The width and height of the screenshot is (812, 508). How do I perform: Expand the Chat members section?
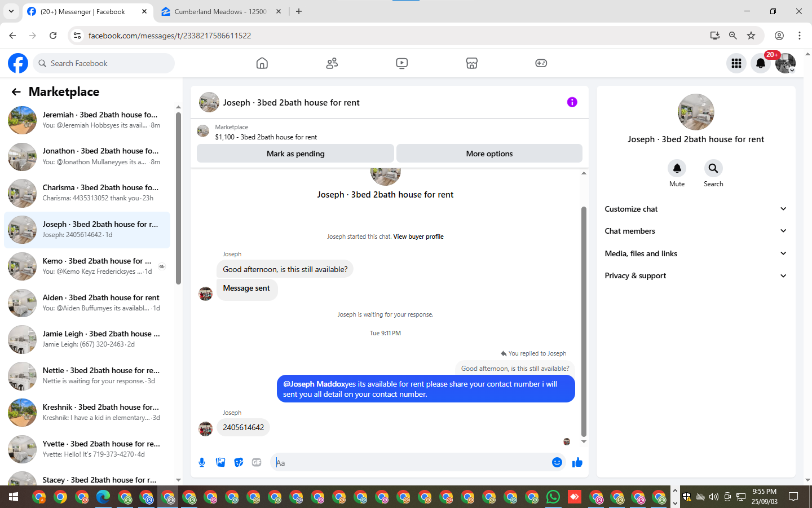(x=696, y=231)
